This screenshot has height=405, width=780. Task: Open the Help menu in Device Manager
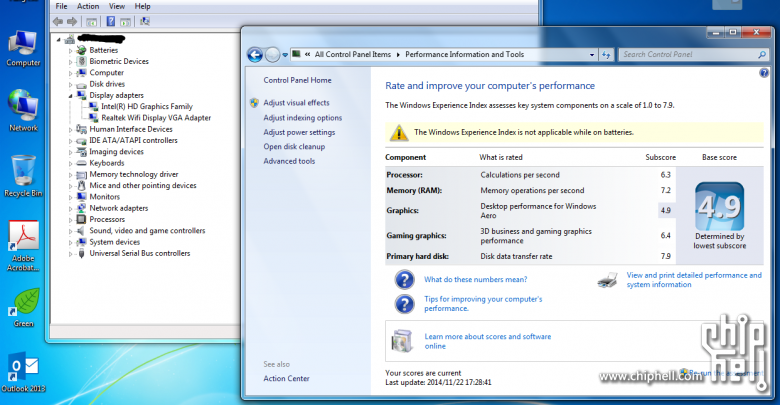[x=142, y=6]
